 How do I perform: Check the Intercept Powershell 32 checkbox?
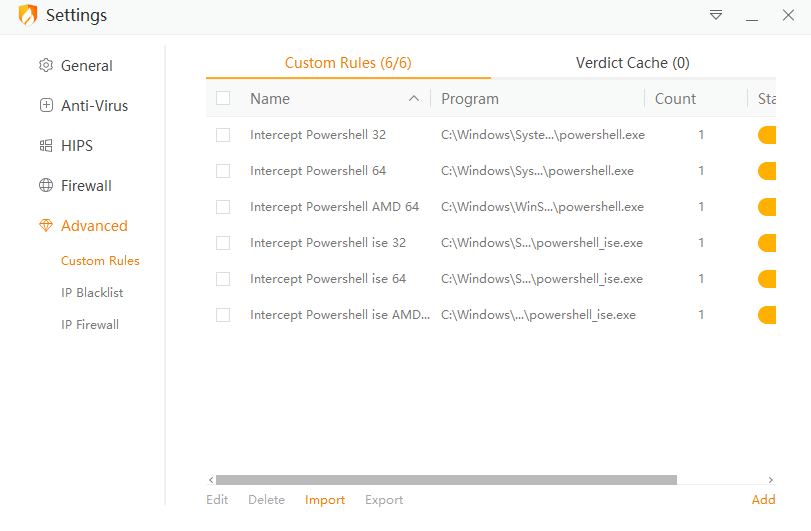point(223,135)
